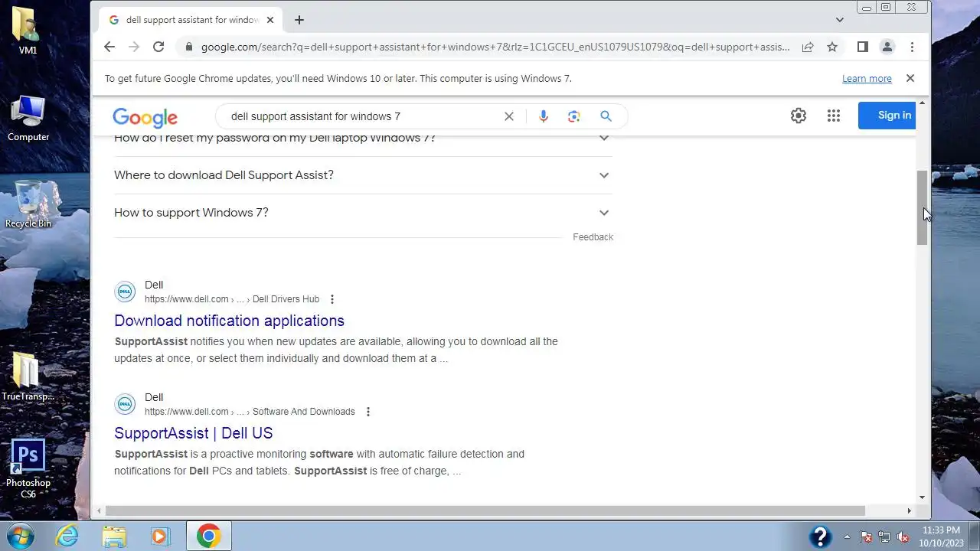The height and width of the screenshot is (551, 980).
Task: Click the vertical scrollbar down arrow
Action: tap(922, 497)
